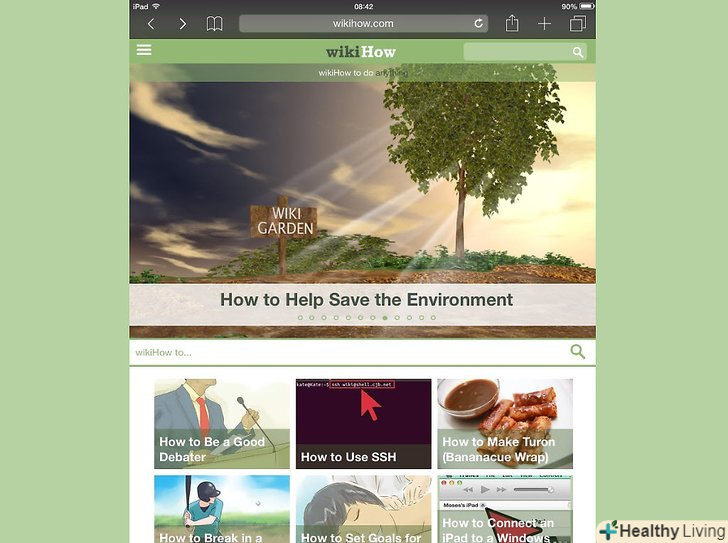Add a new tab with plus icon

(544, 24)
